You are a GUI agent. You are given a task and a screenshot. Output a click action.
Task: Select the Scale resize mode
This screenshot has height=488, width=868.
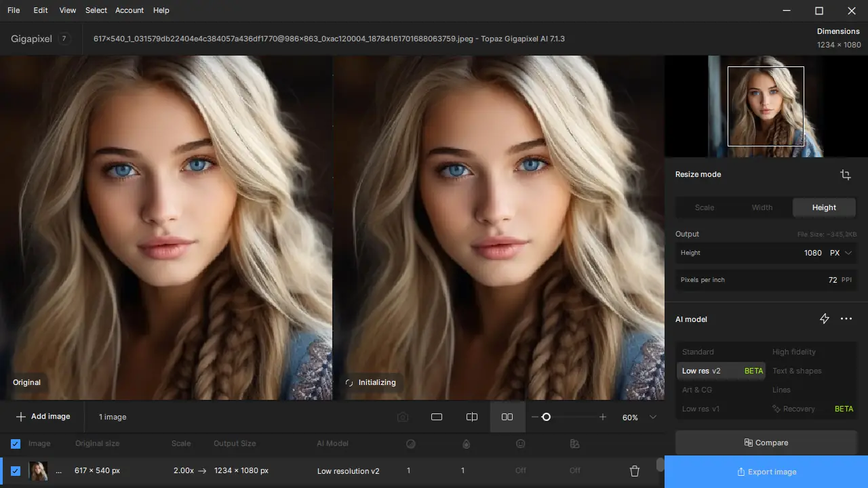point(705,207)
